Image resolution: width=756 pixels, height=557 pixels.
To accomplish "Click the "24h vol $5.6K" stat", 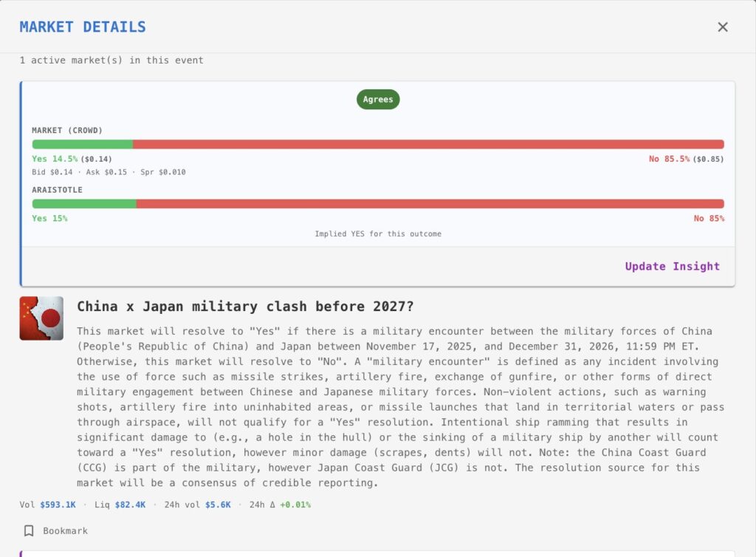I will (x=198, y=505).
